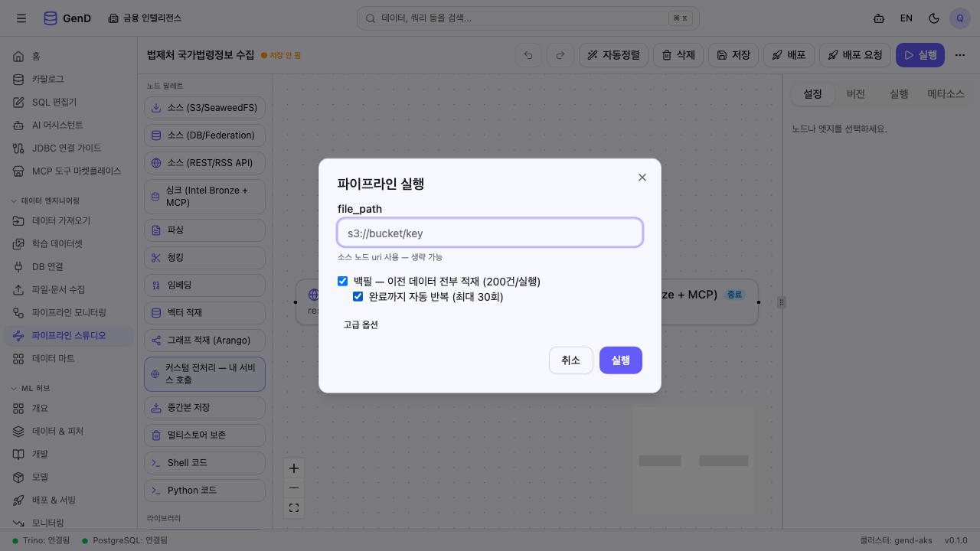
Task: Switch to 버전 tab
Action: 856,94
